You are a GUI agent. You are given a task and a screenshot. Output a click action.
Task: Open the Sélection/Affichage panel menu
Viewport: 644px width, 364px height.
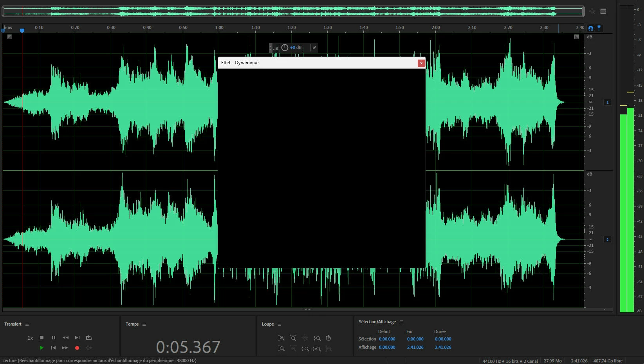coord(402,322)
